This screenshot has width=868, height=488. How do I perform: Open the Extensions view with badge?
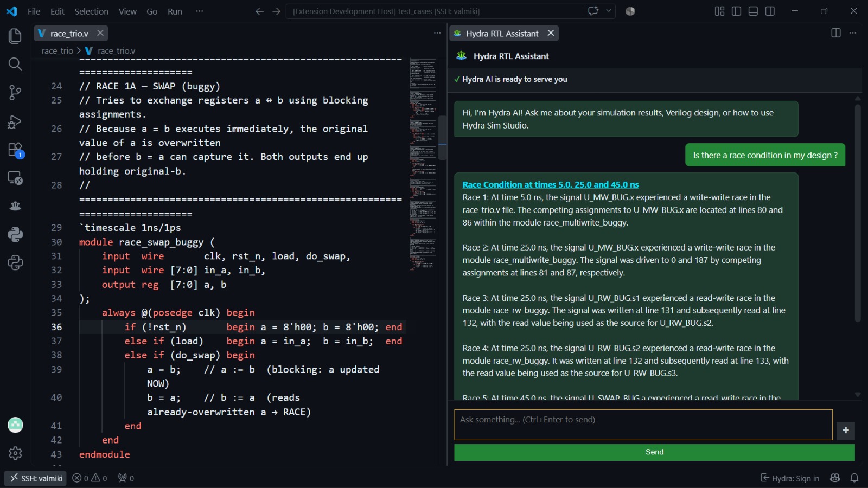pyautogui.click(x=15, y=150)
